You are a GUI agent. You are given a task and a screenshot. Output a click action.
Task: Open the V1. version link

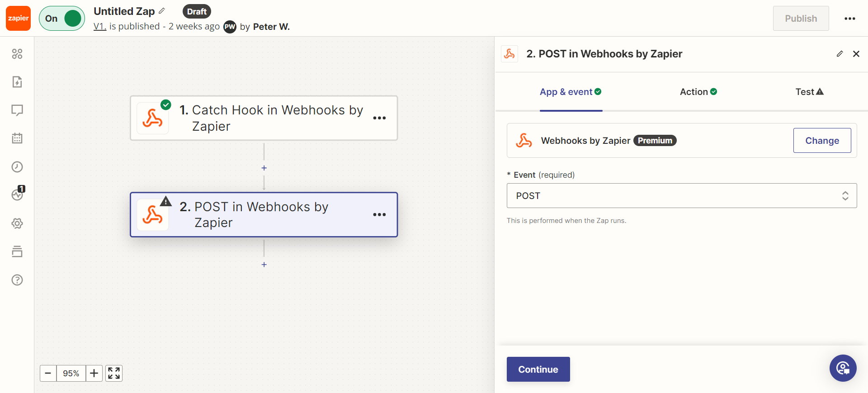click(x=100, y=26)
